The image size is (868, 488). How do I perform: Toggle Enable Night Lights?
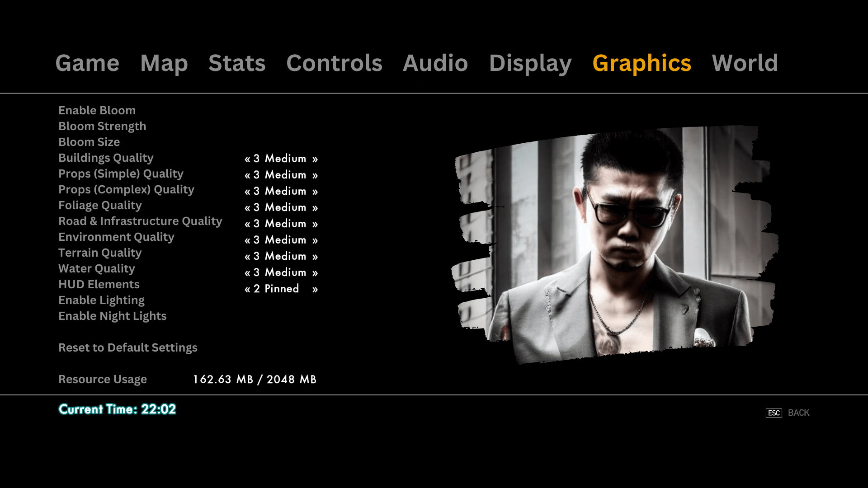(x=112, y=316)
